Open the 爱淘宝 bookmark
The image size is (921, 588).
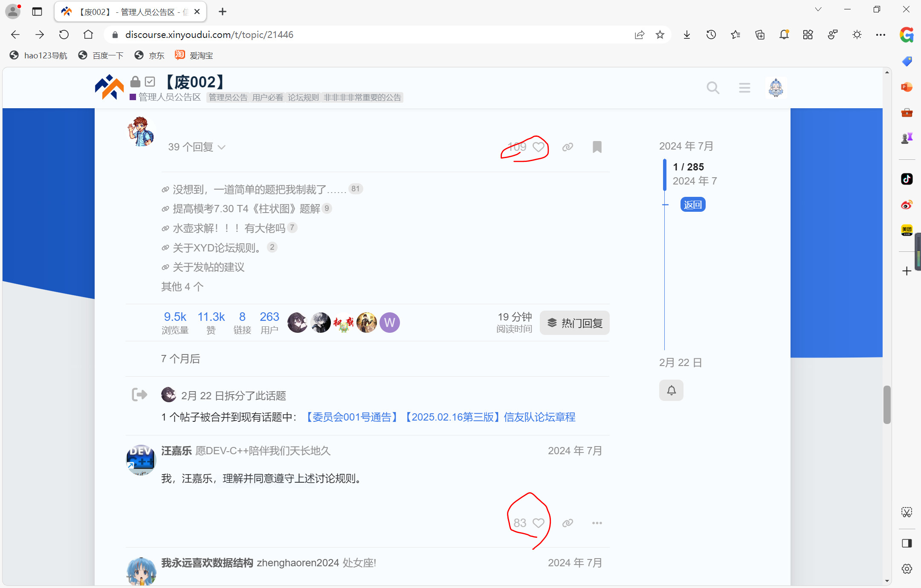194,55
